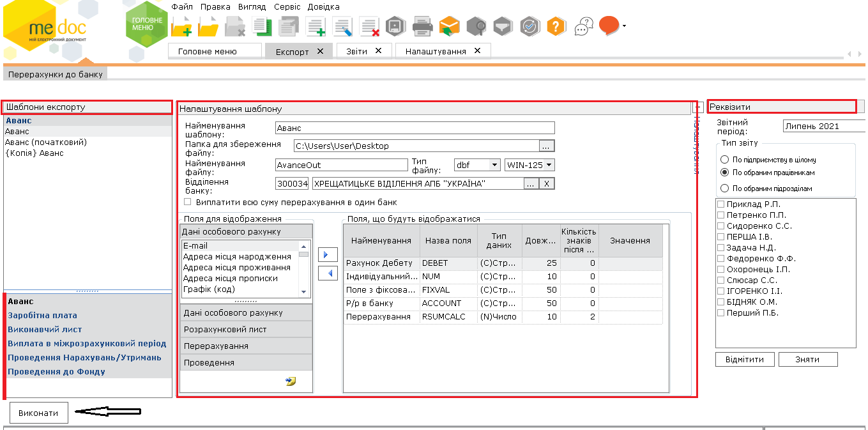Click the delete row icon with red cross
Screen dimensions: 868x430
click(369, 26)
